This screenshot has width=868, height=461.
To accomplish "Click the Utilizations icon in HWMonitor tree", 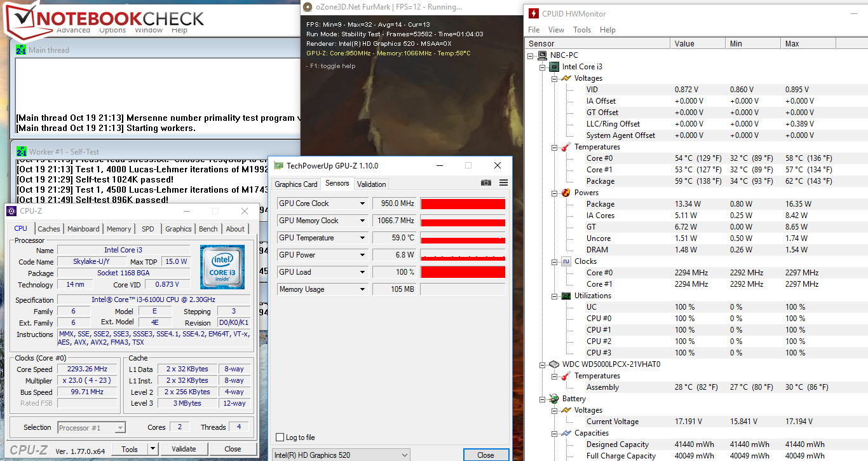I will coord(566,296).
